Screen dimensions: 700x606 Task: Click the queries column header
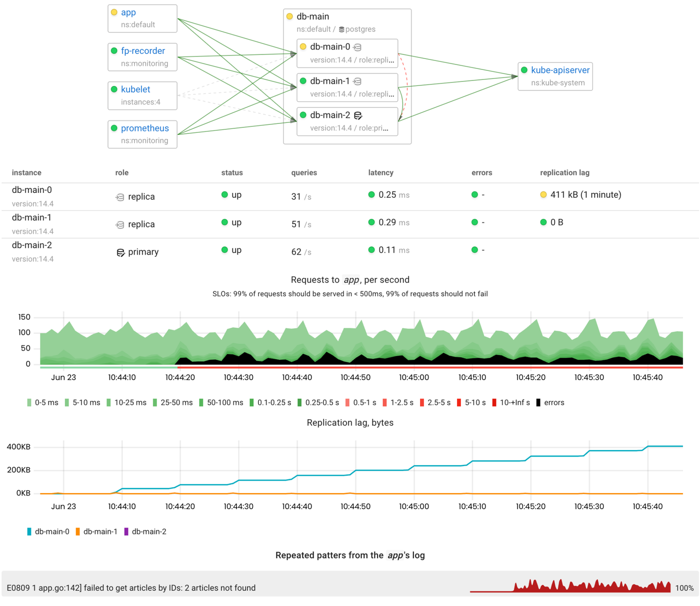303,172
